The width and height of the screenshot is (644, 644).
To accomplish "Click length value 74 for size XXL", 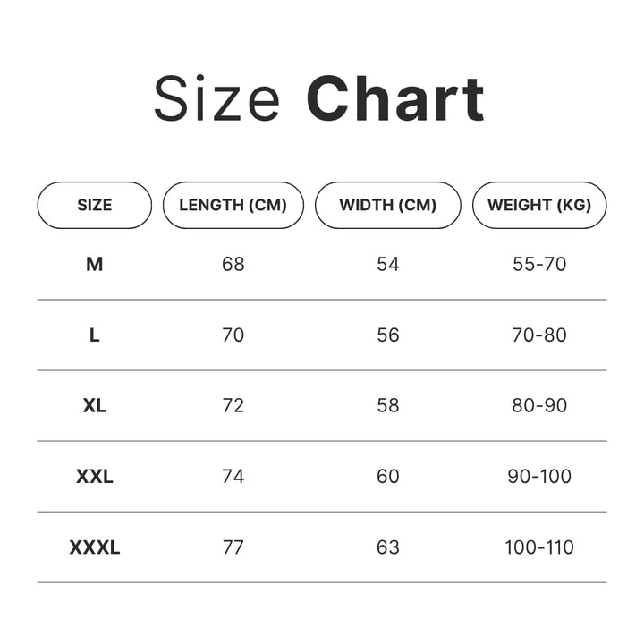I will coord(233,477).
